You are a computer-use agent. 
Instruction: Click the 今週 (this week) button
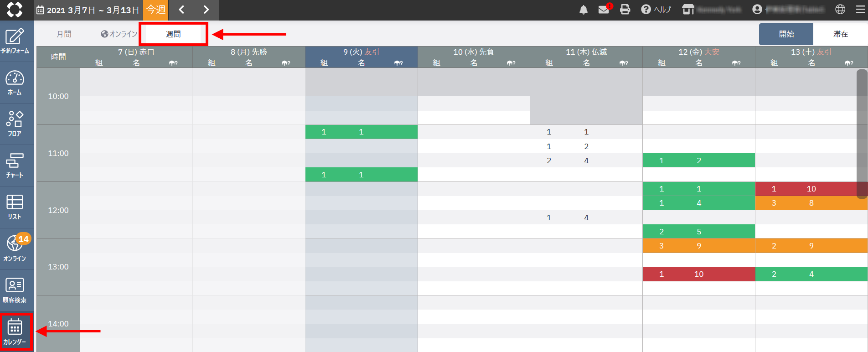pyautogui.click(x=156, y=10)
